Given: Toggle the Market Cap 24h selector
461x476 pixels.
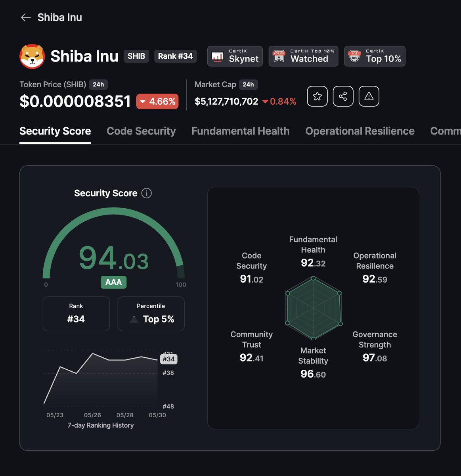Looking at the screenshot, I should pyautogui.click(x=248, y=84).
